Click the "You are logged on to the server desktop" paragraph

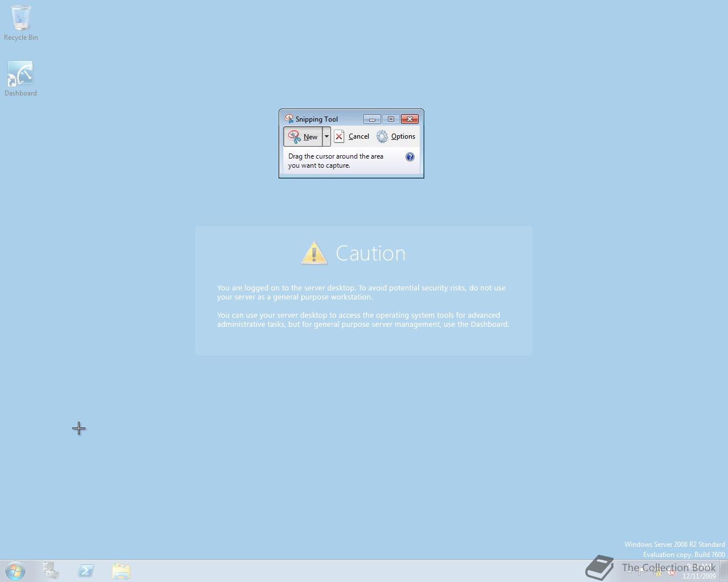pos(361,292)
